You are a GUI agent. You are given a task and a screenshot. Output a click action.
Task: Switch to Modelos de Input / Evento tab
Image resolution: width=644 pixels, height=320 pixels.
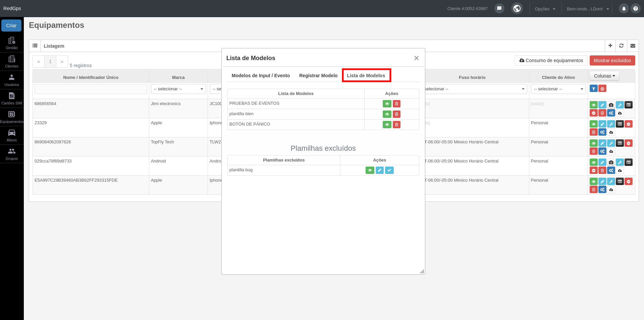[261, 76]
